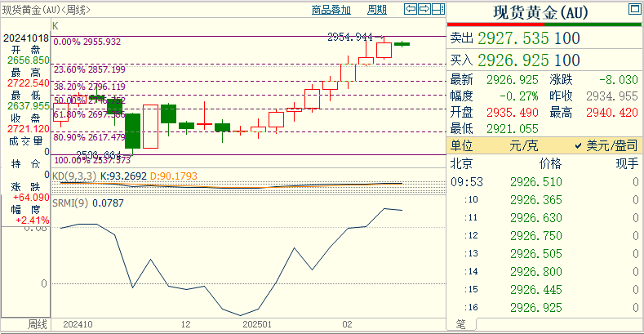Click the 现手 column header
Screen dimensions: 644x334
tap(627, 164)
